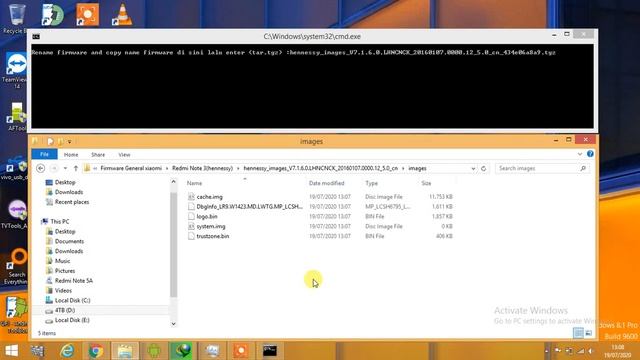Open the orange recorder app in taskbar

point(241,351)
